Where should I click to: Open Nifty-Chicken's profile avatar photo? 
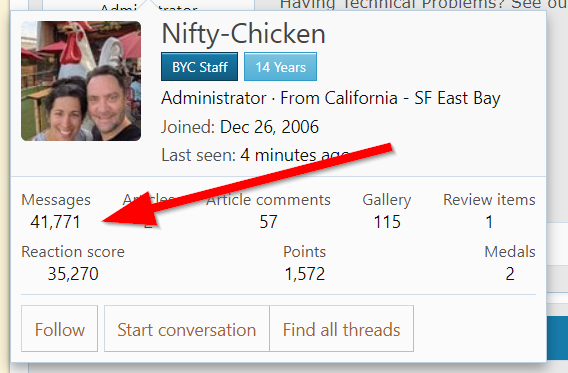pos(81,81)
